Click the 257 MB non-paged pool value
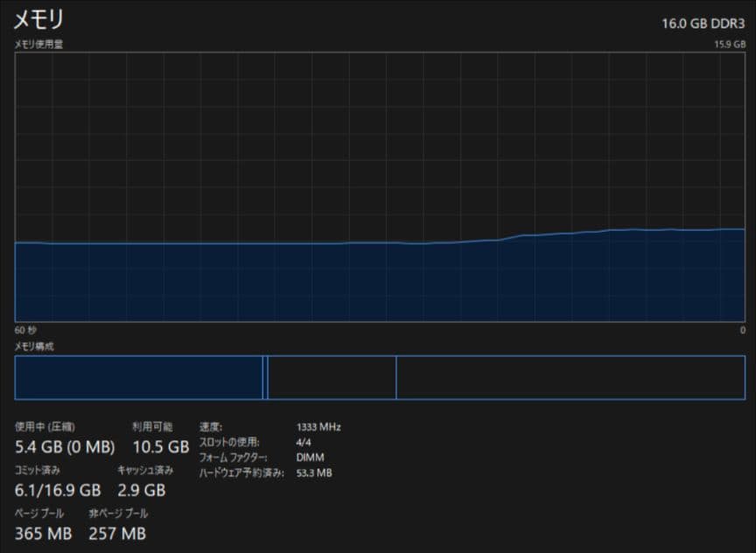756x553 pixels. click(x=116, y=533)
